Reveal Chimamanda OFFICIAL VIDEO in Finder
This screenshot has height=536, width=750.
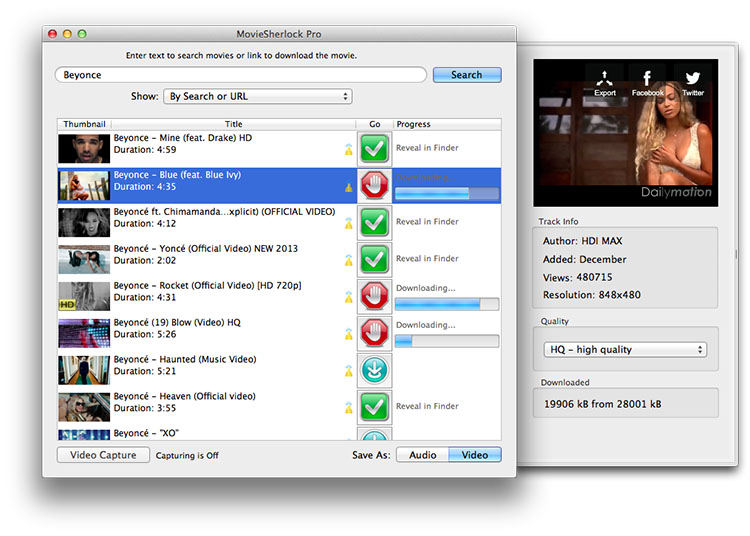coord(427,221)
